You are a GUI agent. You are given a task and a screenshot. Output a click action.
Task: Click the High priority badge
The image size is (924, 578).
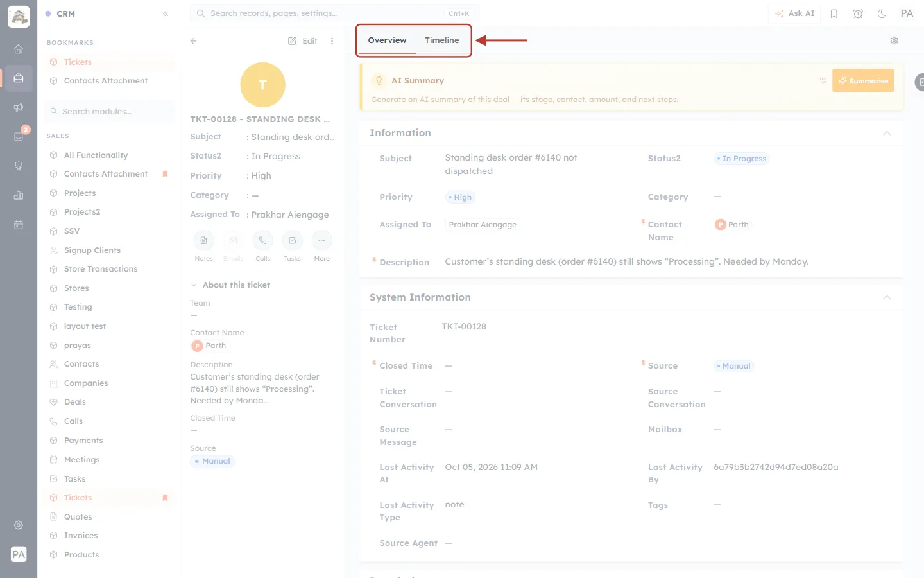pos(460,197)
